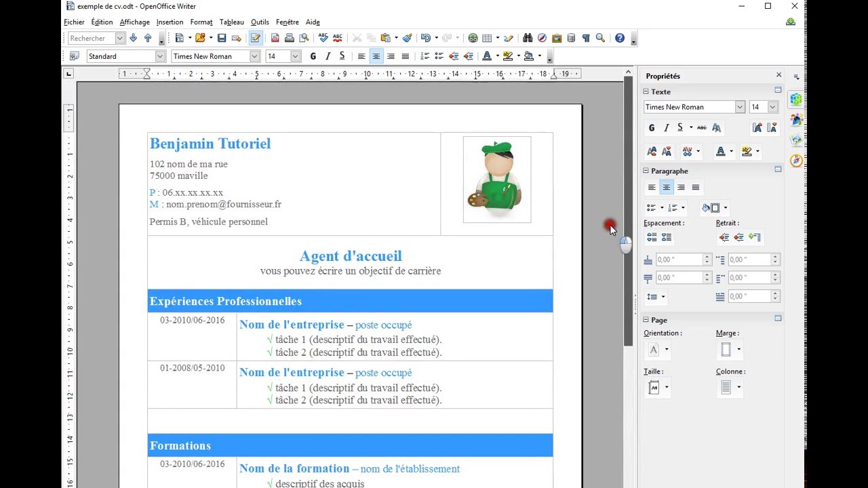This screenshot has width=868, height=488.
Task: Show draw functions pencil icon
Action: click(x=509, y=38)
